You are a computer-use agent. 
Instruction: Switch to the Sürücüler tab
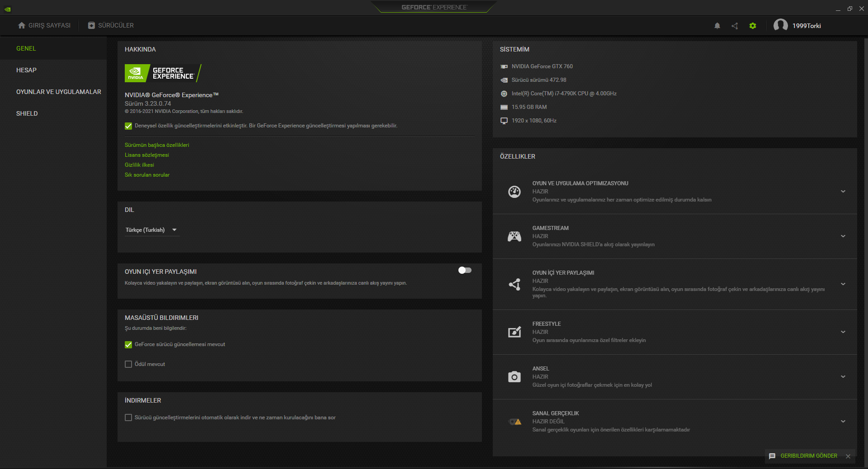[111, 25]
